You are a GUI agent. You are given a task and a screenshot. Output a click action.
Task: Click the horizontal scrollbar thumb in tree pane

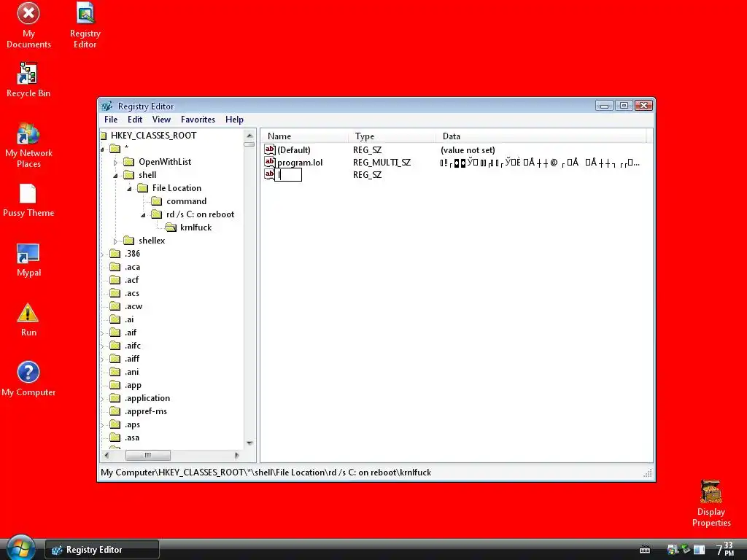tap(147, 455)
